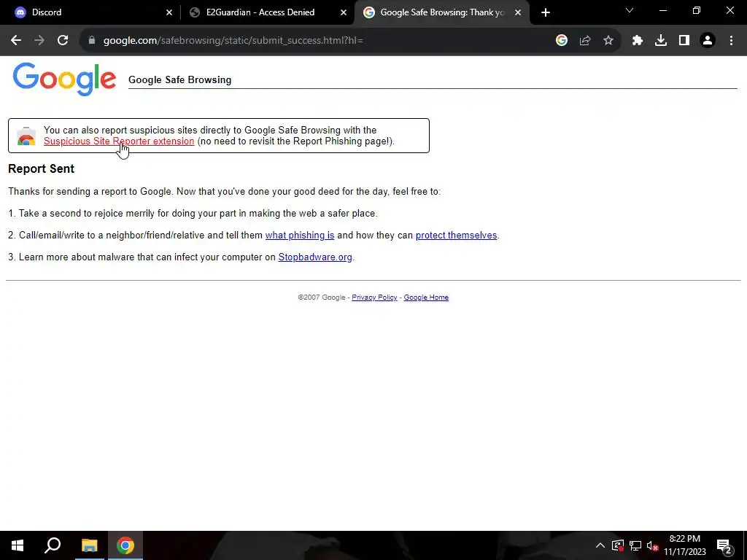The image size is (747, 560).
Task: Visit the Stopbadware.org link
Action: 315,257
